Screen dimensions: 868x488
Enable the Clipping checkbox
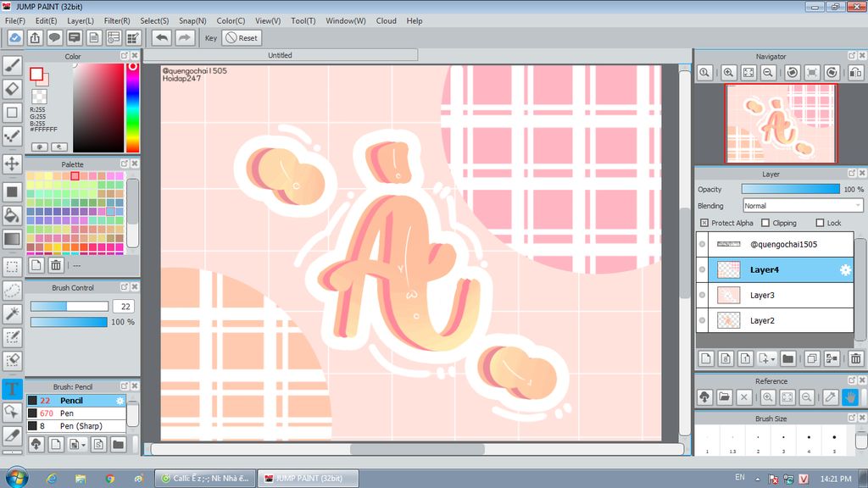point(765,223)
